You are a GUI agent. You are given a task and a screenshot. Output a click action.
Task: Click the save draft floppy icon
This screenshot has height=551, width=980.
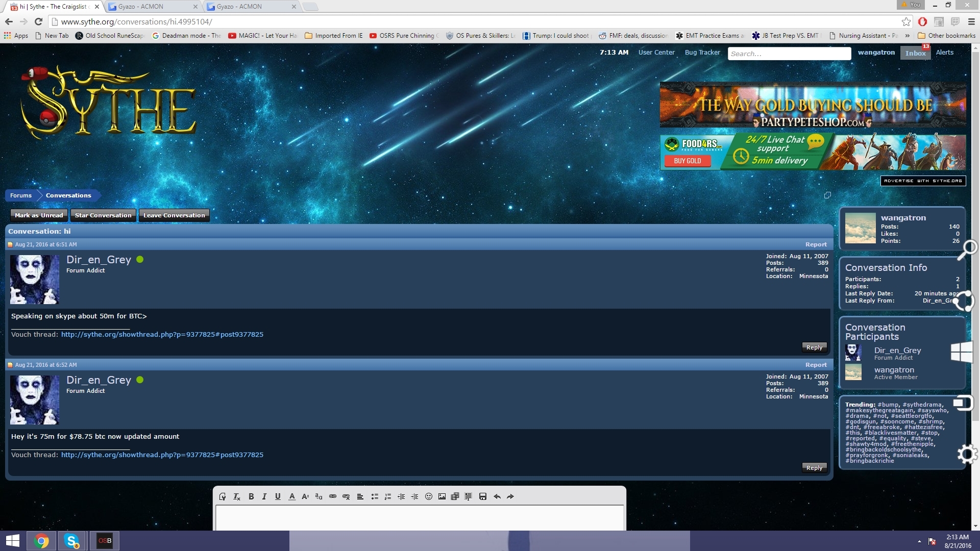(x=483, y=496)
